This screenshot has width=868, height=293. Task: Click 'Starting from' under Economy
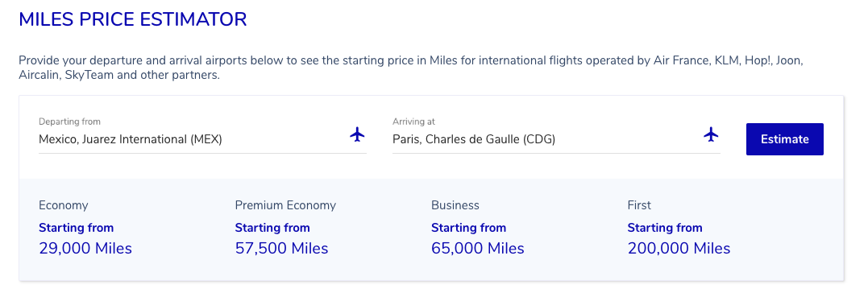tap(77, 228)
